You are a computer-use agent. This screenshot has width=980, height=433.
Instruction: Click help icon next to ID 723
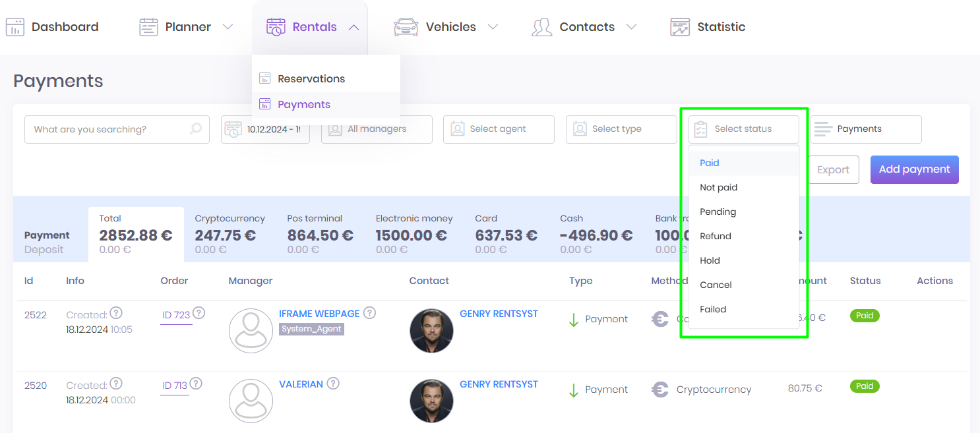[x=199, y=313]
